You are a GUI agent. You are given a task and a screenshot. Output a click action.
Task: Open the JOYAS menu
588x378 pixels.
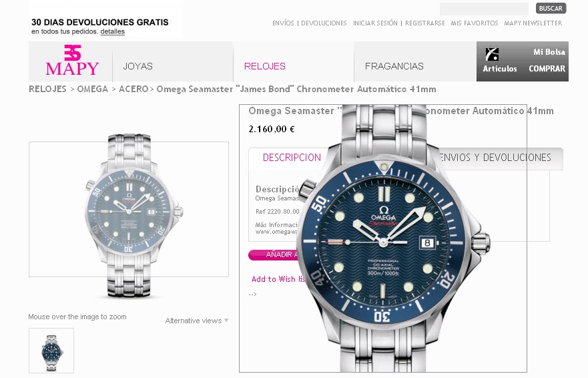click(137, 66)
